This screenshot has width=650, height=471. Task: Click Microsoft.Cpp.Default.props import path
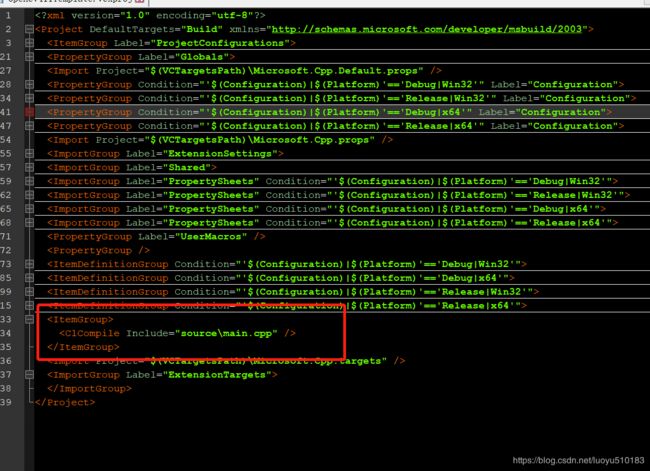pos(284,71)
